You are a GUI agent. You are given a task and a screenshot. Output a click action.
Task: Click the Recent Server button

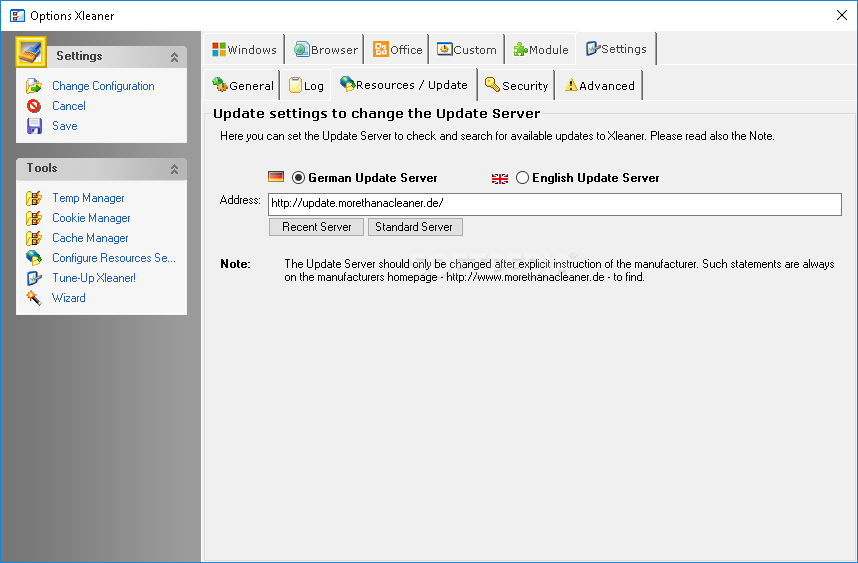click(316, 227)
